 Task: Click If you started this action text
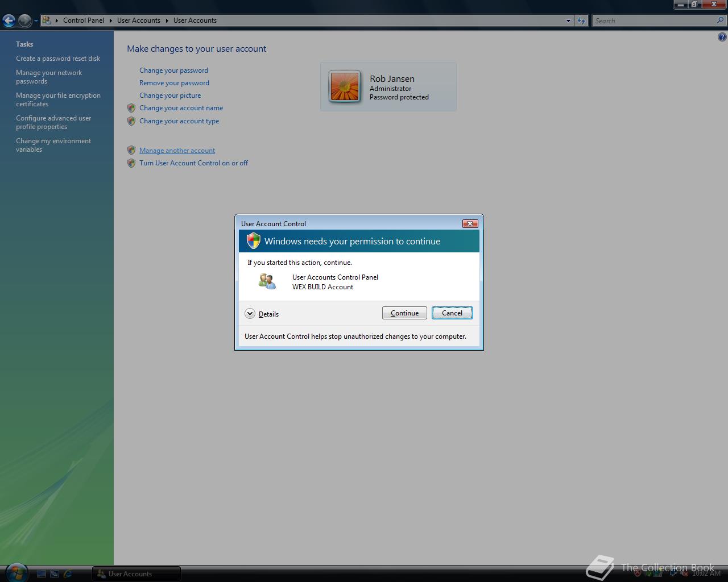300,263
